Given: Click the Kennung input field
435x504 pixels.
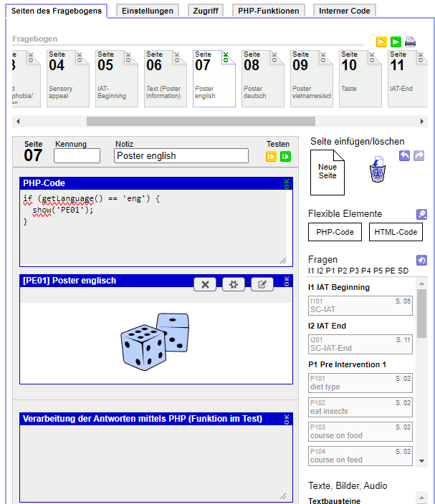Looking at the screenshot, I should click(x=77, y=156).
